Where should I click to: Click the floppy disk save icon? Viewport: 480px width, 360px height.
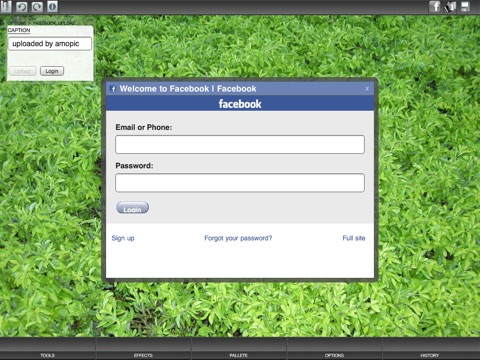click(465, 6)
